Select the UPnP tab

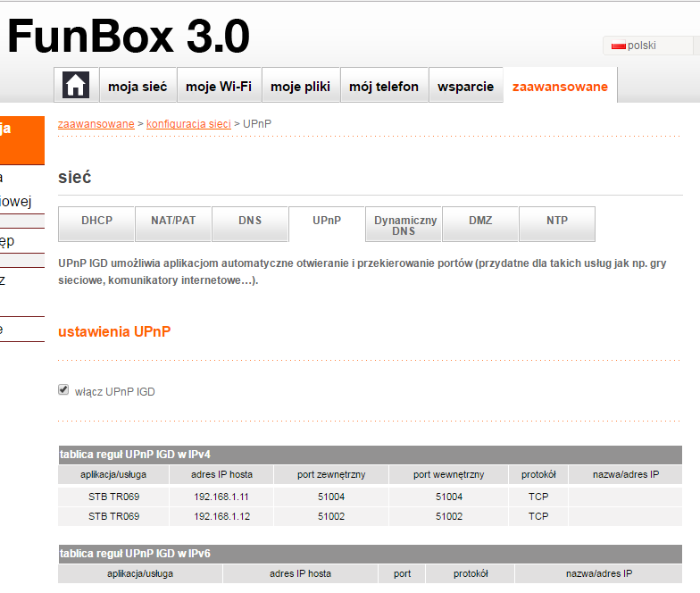327,223
